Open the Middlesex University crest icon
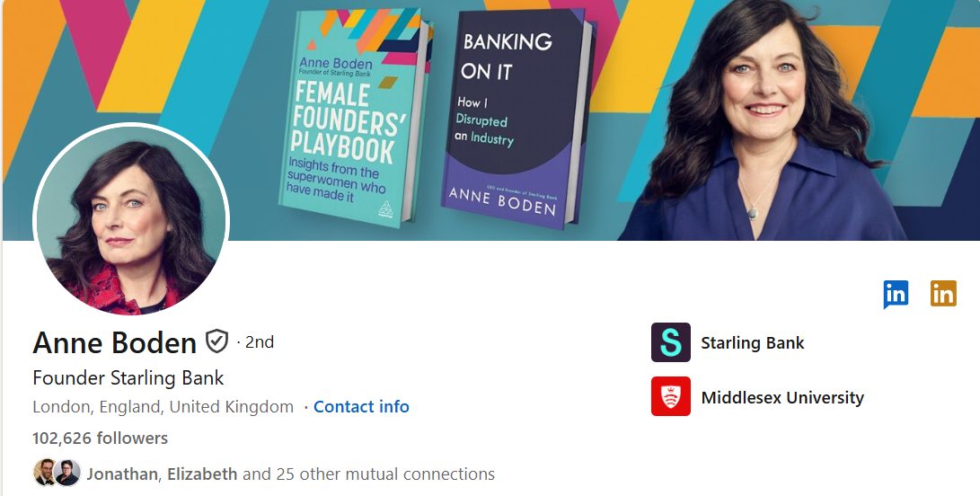Screen dimensions: 980x496 (x=671, y=396)
